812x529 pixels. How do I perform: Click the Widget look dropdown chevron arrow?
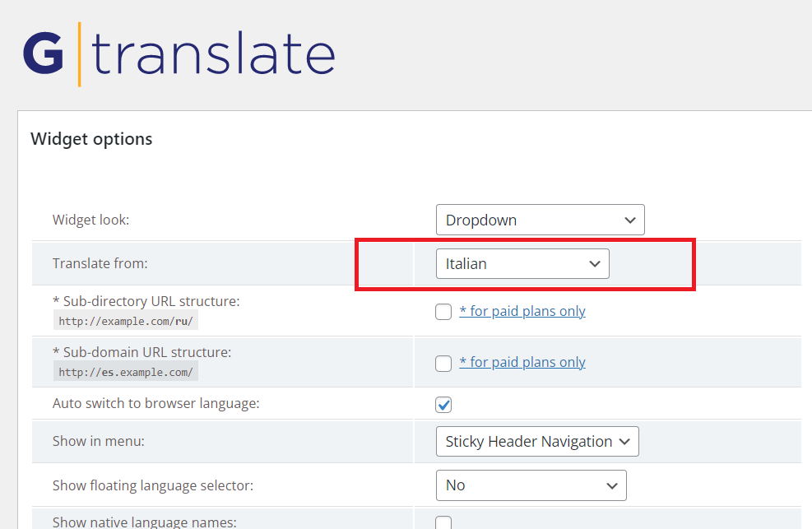(629, 220)
